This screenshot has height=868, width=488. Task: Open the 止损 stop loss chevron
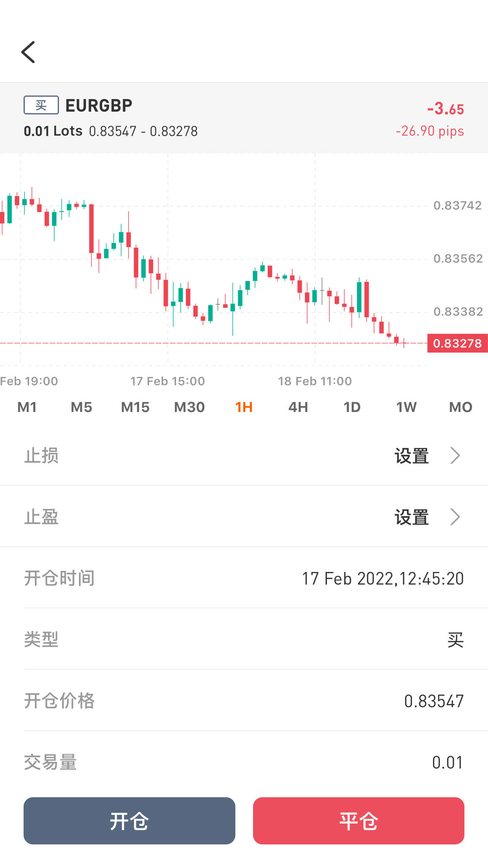click(x=455, y=456)
